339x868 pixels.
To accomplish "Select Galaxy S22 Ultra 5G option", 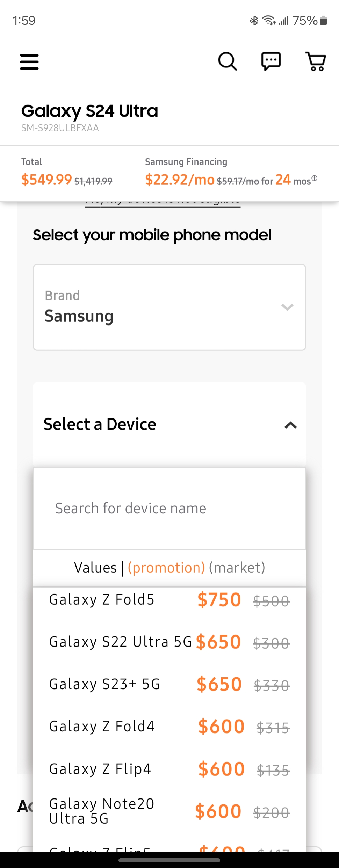I will tap(169, 642).
